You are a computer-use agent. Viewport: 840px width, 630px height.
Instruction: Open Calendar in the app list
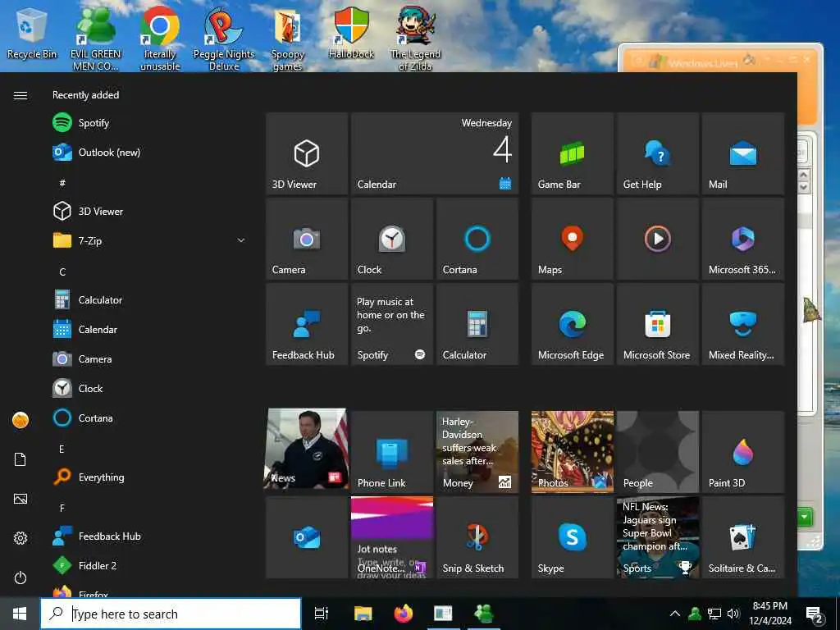[150, 330]
